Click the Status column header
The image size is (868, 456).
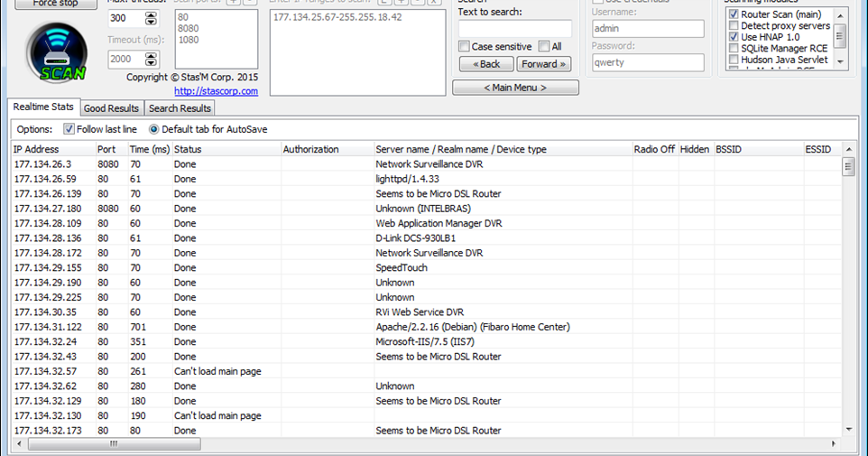227,149
